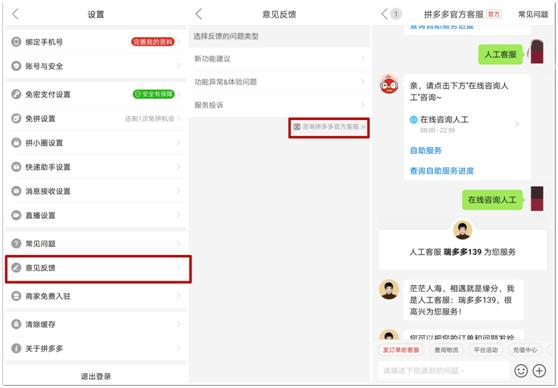The height and width of the screenshot is (388, 558).
Task: Open the 查询自助服务进度 link
Action: pos(442,171)
